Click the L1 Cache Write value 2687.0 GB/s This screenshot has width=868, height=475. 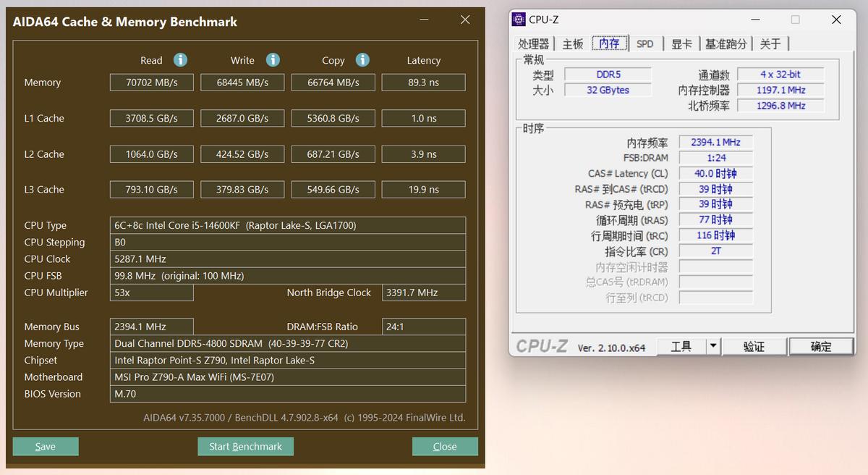click(242, 118)
